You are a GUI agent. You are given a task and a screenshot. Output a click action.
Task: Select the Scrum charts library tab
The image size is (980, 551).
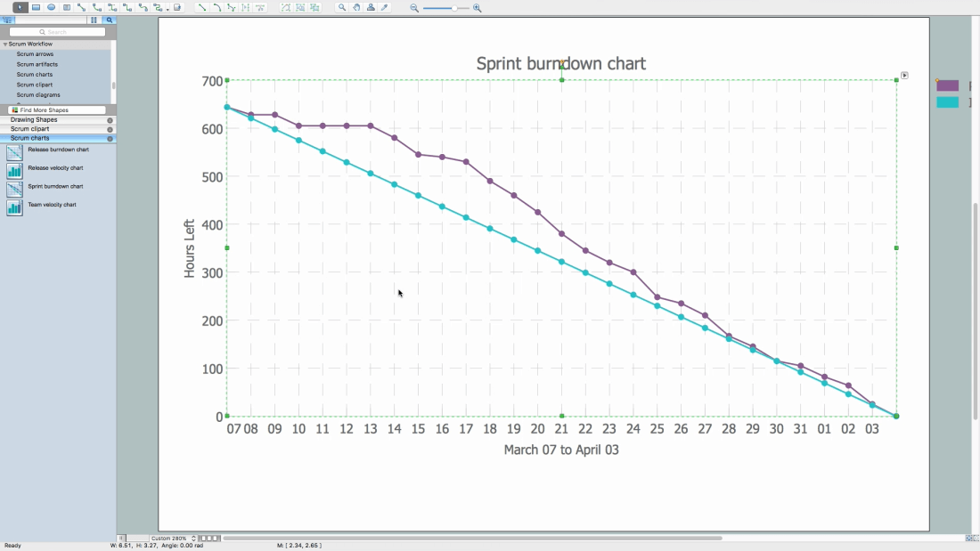(x=29, y=138)
